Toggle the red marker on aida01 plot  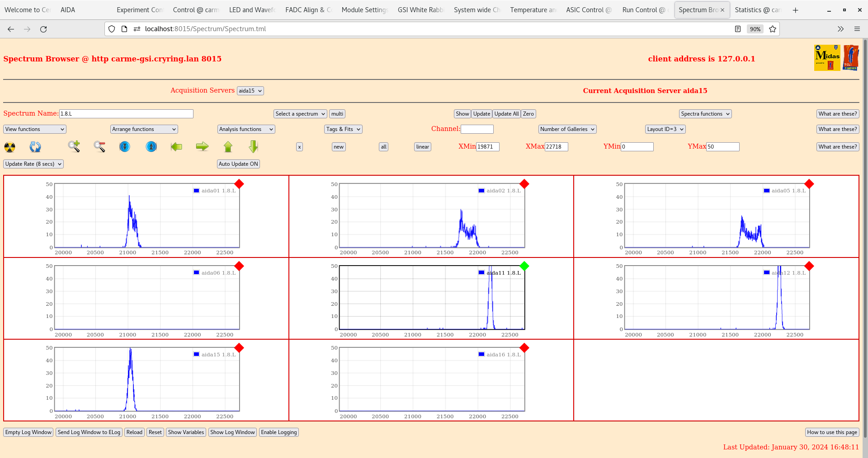point(239,184)
